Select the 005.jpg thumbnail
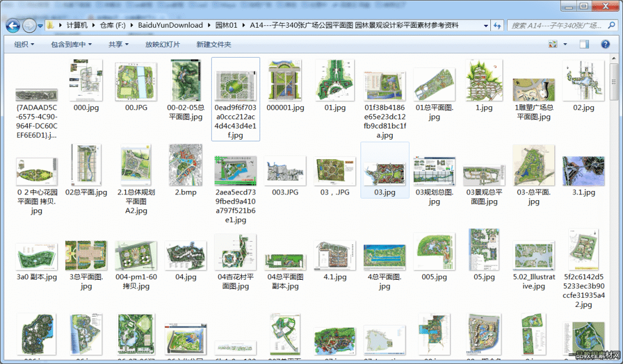 (434, 252)
